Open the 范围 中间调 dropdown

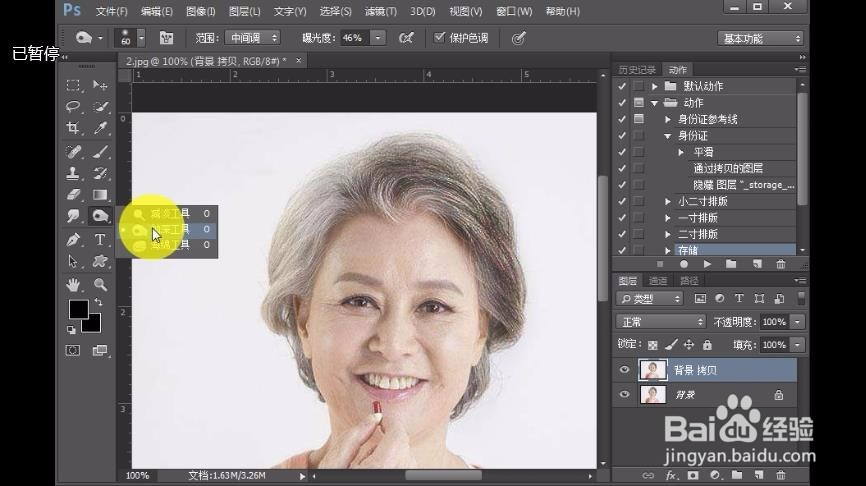tap(252, 38)
